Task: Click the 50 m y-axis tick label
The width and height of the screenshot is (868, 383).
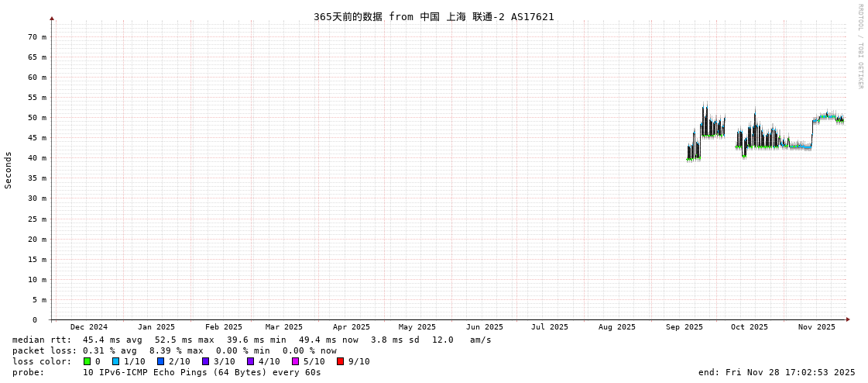Action: (38, 118)
